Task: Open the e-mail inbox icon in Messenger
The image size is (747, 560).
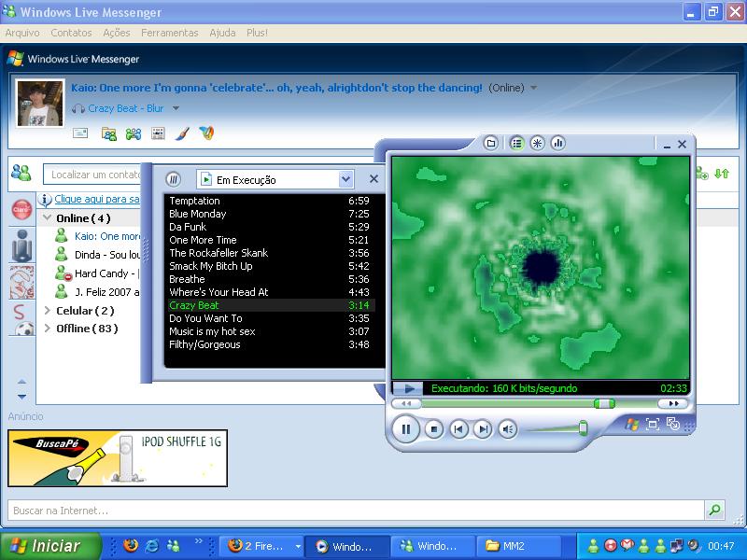Action: tap(80, 133)
